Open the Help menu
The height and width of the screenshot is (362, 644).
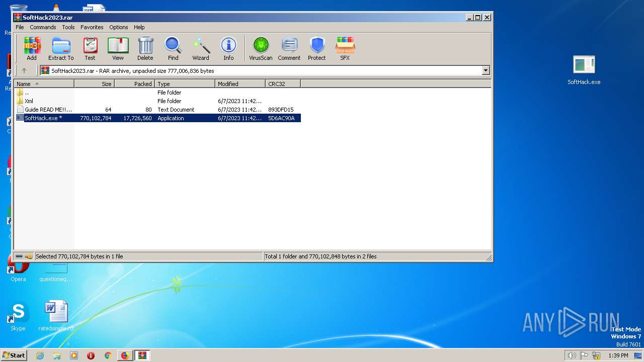[139, 27]
